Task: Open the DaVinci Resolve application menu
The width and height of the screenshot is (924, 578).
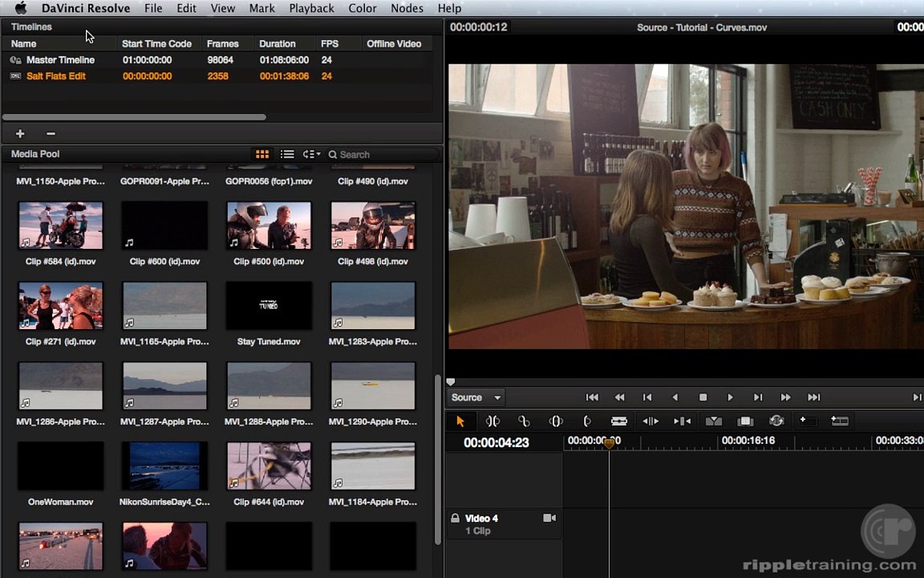Action: (x=86, y=8)
